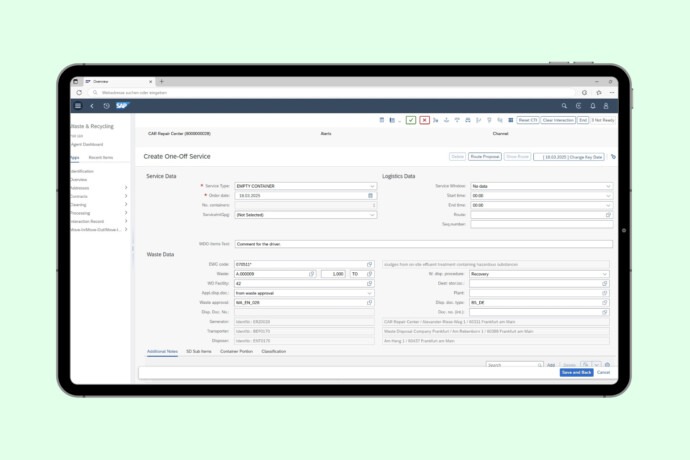Select the Container Position tab
The image size is (690, 460).
pyautogui.click(x=236, y=351)
